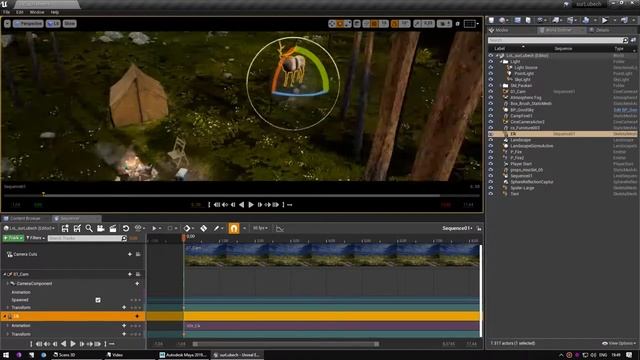The image size is (640, 360).
Task: Collapse the 01_Cam track in Sequencer
Action: [4, 274]
